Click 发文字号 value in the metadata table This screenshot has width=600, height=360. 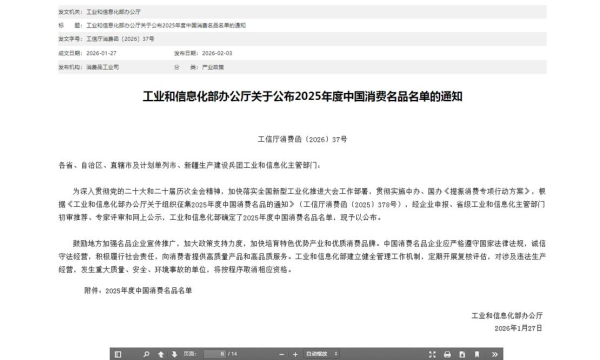pos(121,39)
